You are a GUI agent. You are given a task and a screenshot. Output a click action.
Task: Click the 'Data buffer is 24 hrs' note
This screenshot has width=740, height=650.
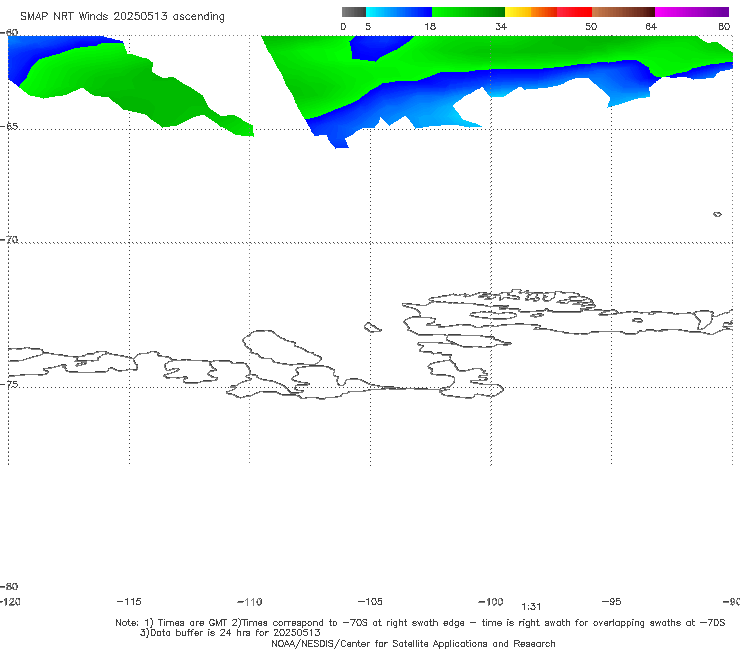point(230,633)
